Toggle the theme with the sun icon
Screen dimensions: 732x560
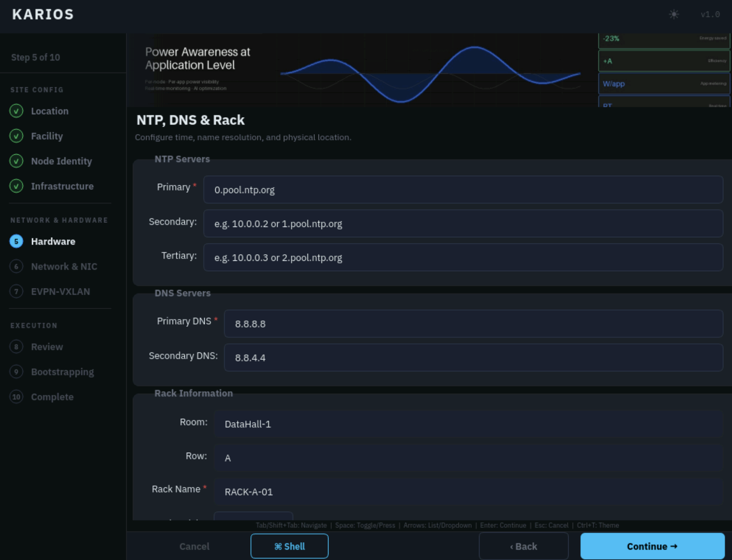click(x=673, y=14)
